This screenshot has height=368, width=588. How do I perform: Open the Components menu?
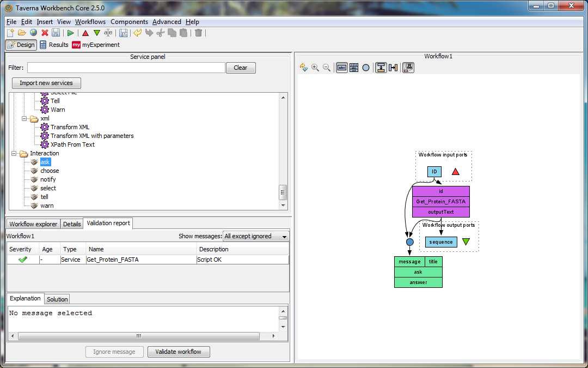[x=129, y=22]
